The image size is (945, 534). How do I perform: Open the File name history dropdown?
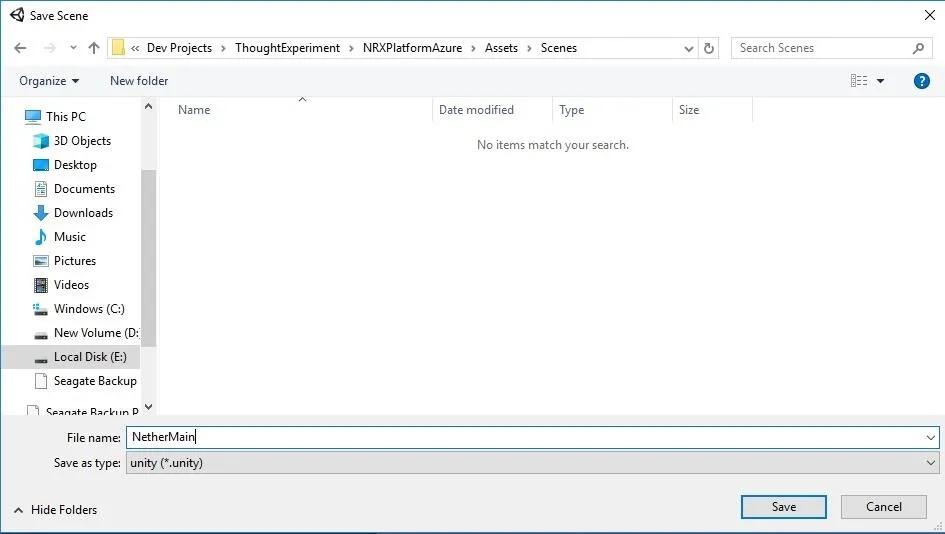(x=931, y=437)
